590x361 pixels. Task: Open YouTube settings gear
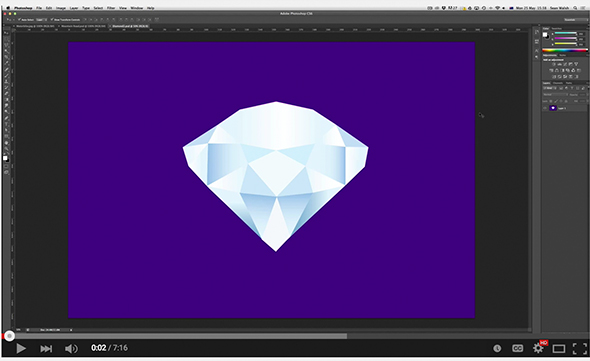[x=538, y=348]
